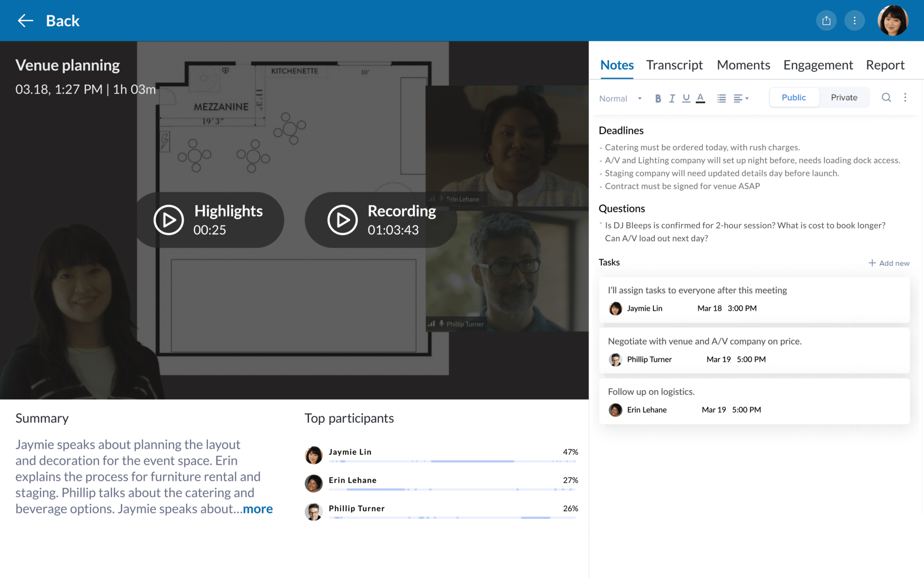Image resolution: width=924 pixels, height=578 pixels.
Task: Open the top-right overflow menu (⋮)
Action: point(854,20)
